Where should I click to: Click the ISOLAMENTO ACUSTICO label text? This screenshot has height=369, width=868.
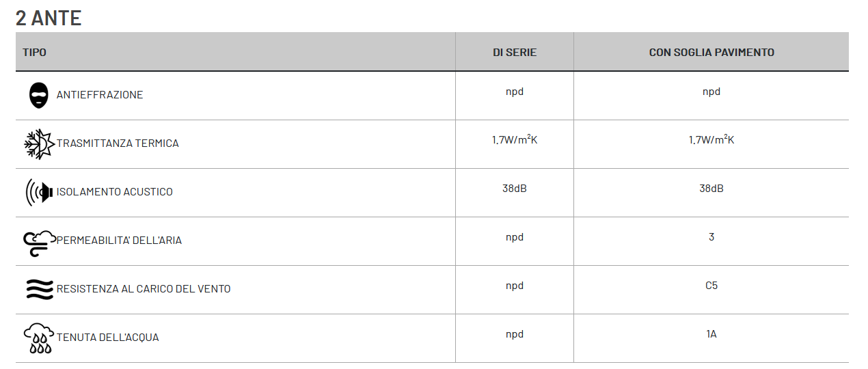coord(115,192)
